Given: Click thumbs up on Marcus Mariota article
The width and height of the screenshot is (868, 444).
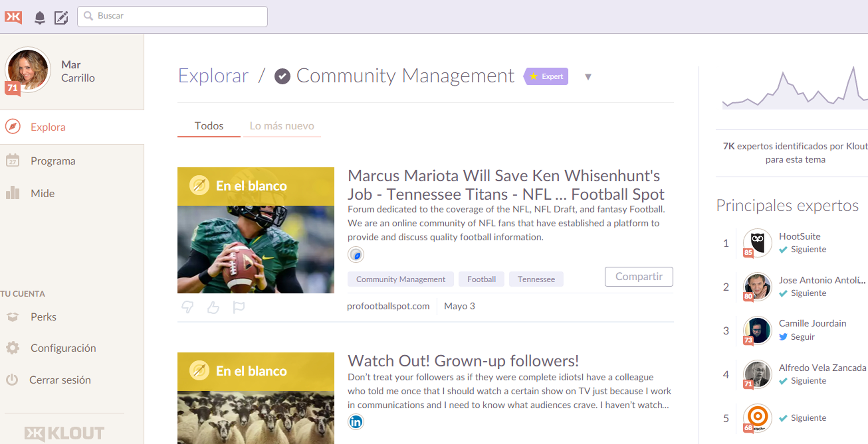Looking at the screenshot, I should pos(213,307).
